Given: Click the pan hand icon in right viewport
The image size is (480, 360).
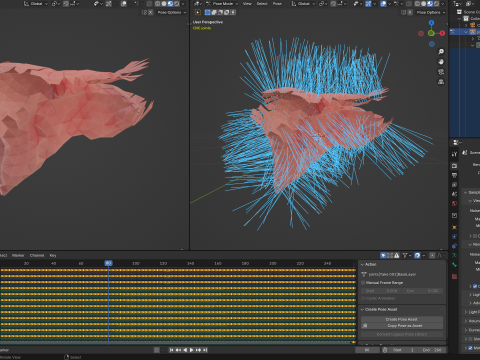Looking at the screenshot, I should point(441,62).
